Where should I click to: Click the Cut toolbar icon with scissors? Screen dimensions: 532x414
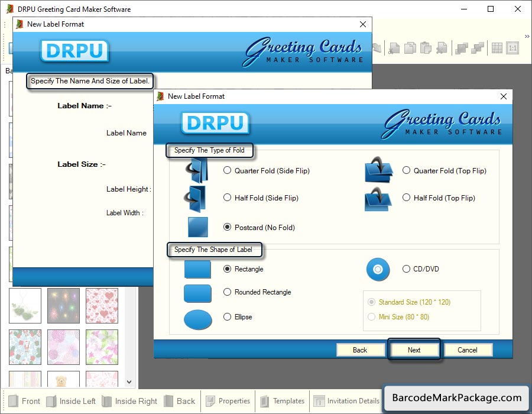(x=394, y=48)
